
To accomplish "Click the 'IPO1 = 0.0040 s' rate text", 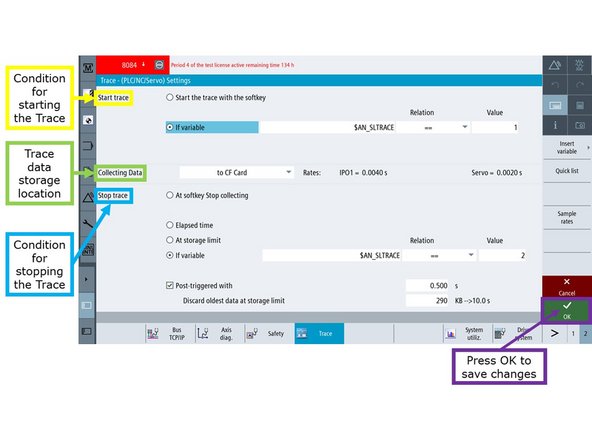I will (363, 173).
